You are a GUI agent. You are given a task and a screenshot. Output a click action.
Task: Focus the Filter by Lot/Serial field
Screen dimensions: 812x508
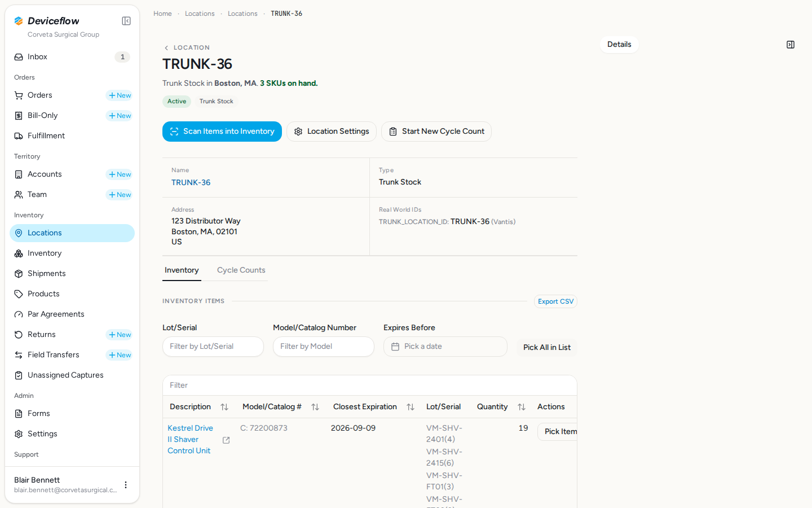[213, 347]
